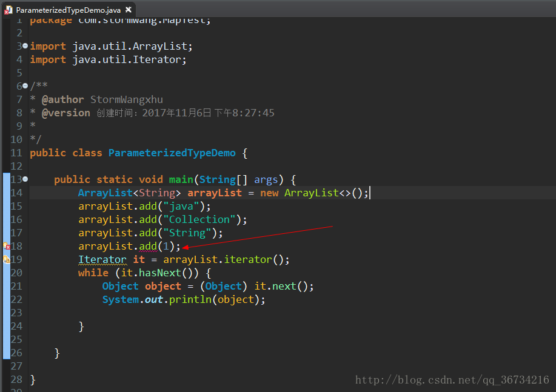Collapse the Javadoc comment fold at line 6

tap(25, 86)
